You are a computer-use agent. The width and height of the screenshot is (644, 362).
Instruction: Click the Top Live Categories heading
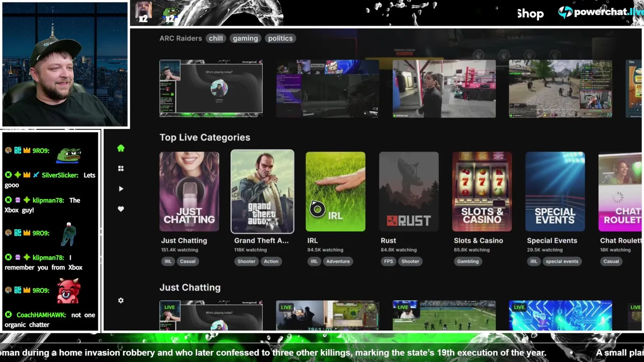click(x=205, y=137)
